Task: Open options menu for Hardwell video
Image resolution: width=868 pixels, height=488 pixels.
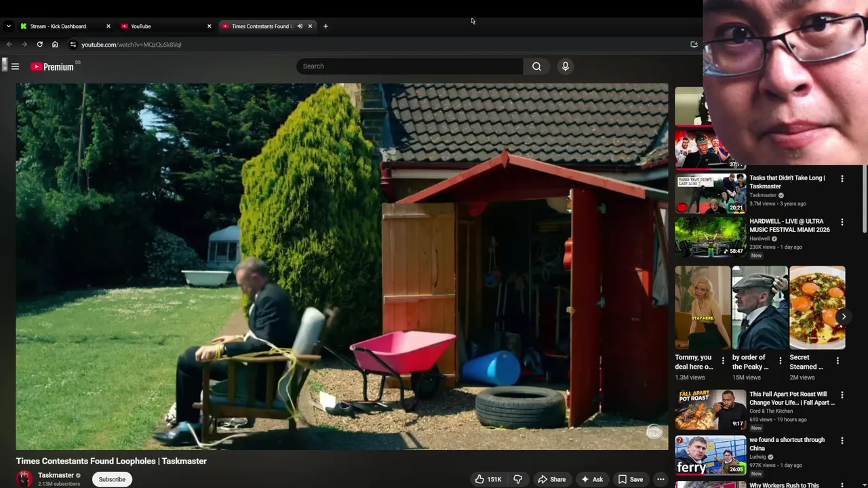Action: click(842, 222)
